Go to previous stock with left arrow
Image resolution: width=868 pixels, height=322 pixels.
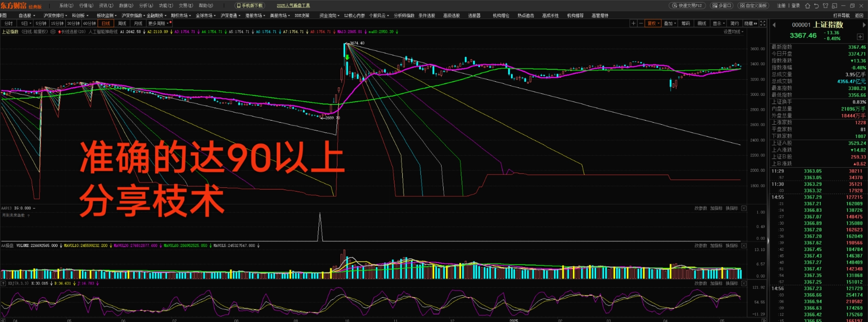pos(774,25)
